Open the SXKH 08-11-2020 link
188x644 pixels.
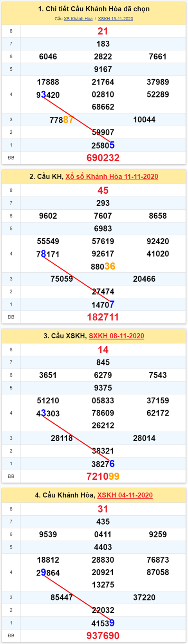(116, 336)
